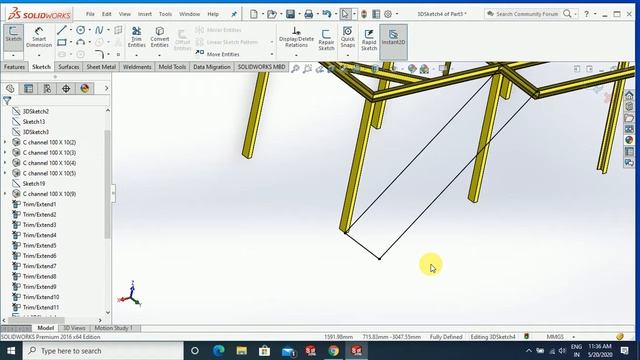
Task: Switch to the Features tab
Action: click(14, 67)
